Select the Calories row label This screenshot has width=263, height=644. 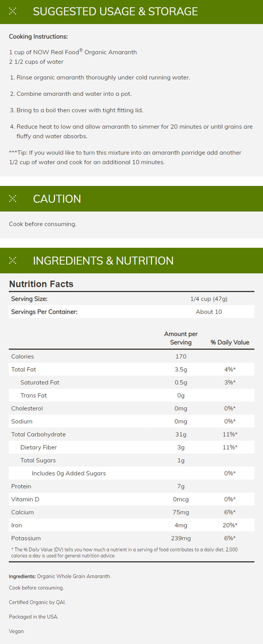23,356
